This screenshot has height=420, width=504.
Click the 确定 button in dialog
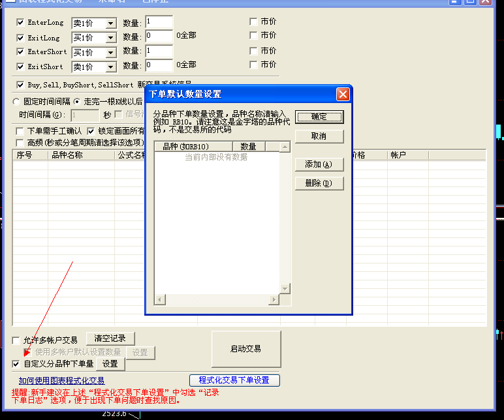319,117
